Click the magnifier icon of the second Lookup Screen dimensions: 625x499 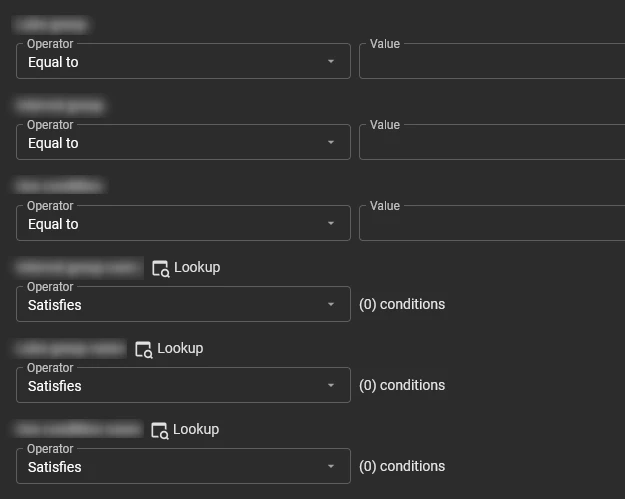[144, 349]
